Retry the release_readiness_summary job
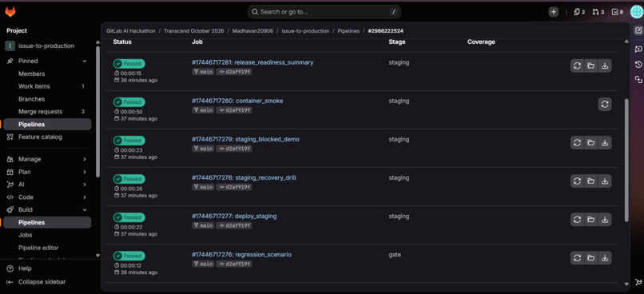This screenshot has width=644, height=294. click(577, 66)
